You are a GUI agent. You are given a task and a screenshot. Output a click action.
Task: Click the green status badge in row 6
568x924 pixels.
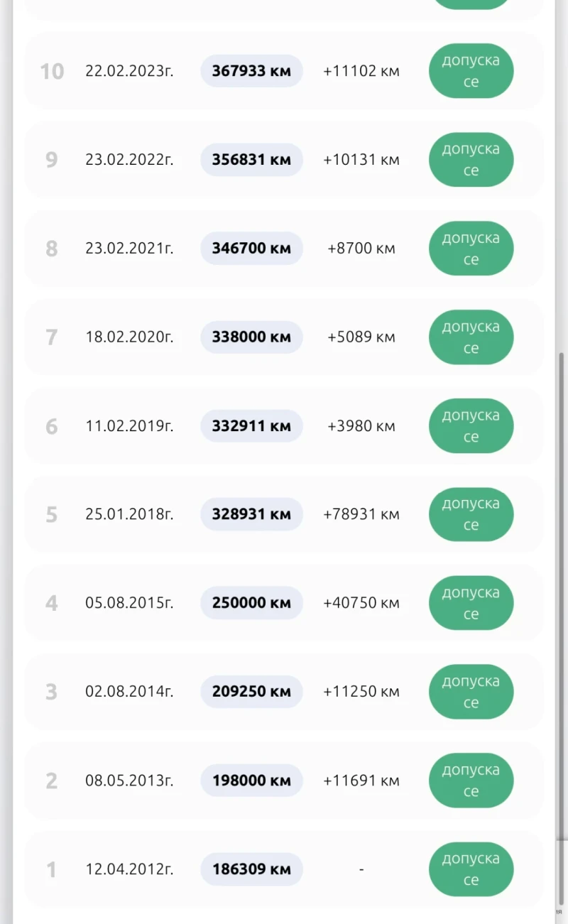click(x=471, y=426)
